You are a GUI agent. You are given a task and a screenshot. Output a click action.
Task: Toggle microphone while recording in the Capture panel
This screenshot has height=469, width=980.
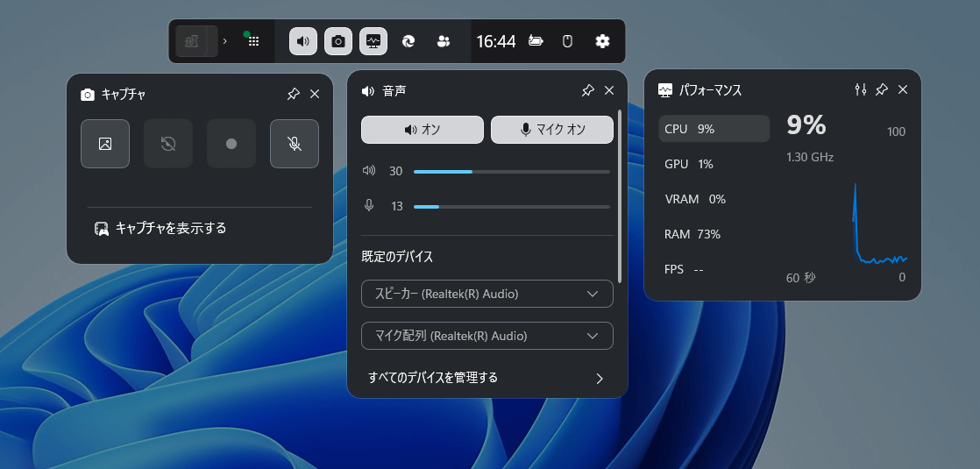tap(295, 144)
